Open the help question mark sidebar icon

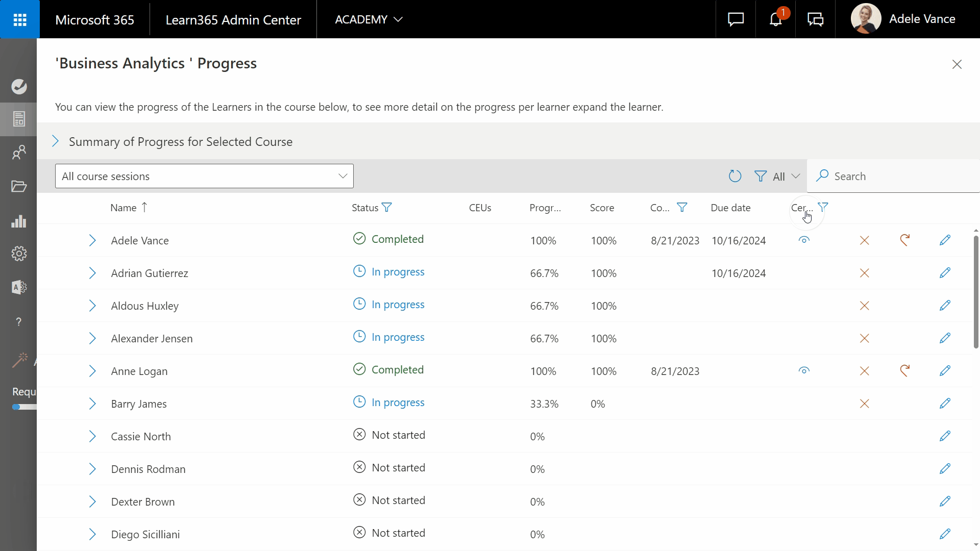pos(19,322)
